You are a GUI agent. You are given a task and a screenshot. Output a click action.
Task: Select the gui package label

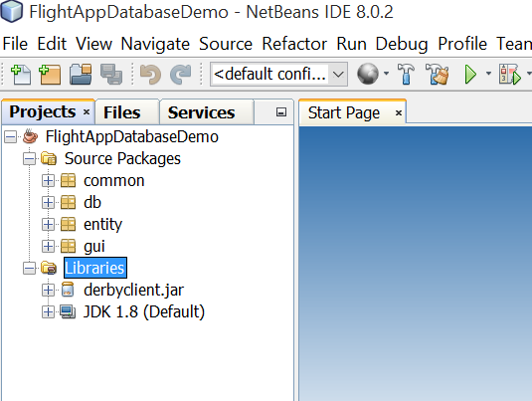pyautogui.click(x=94, y=247)
